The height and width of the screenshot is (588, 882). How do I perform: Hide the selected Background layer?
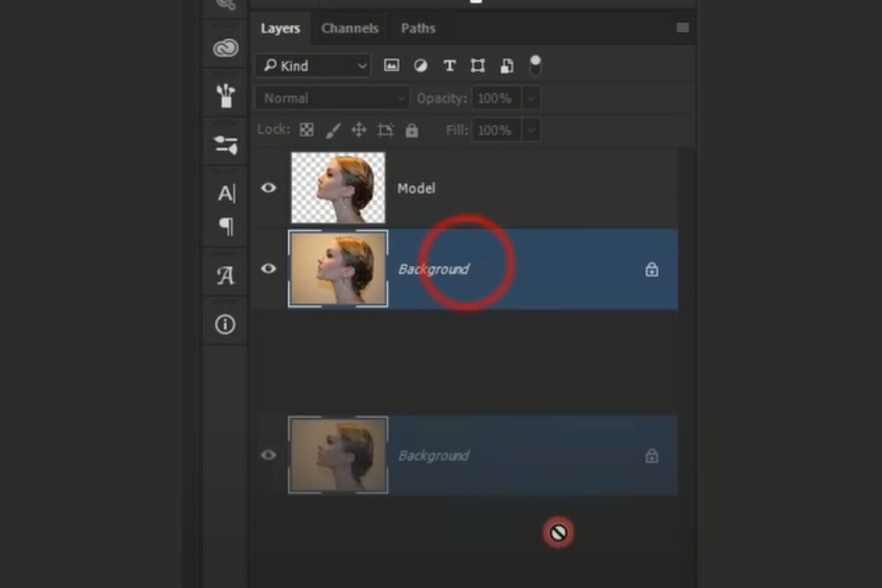[269, 269]
